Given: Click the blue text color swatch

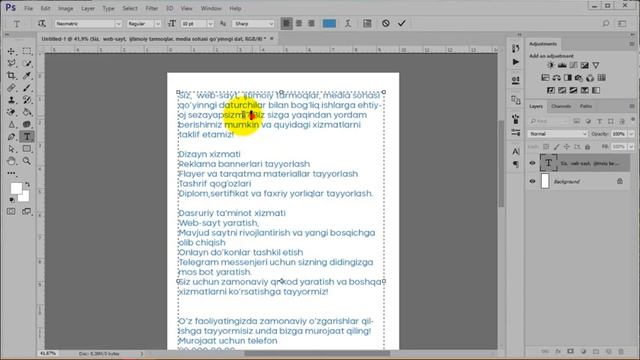Looking at the screenshot, I should (x=329, y=24).
